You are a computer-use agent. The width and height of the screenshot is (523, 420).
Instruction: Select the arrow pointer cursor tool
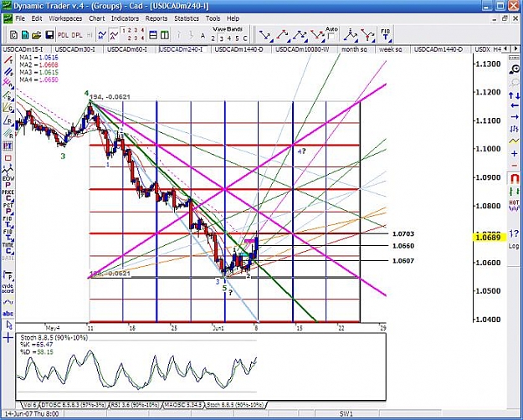[8, 325]
